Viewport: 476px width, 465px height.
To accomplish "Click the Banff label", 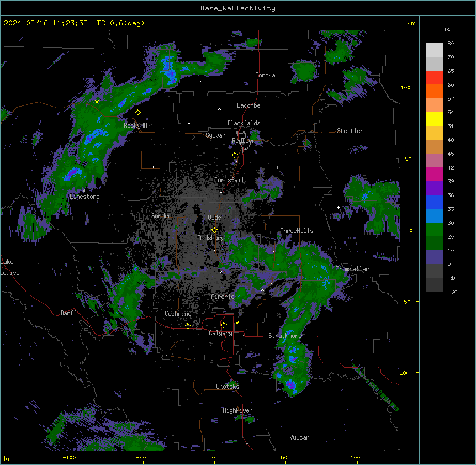I will (68, 313).
